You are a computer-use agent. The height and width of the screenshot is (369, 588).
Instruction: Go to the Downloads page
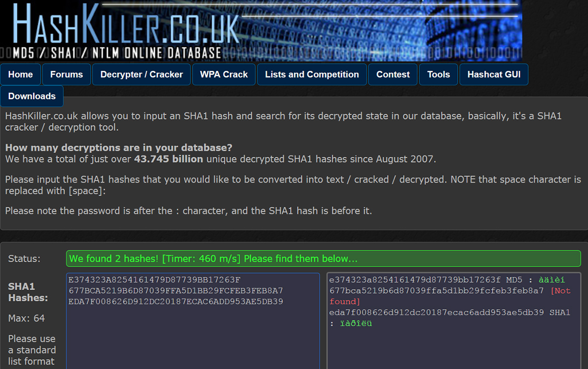point(32,96)
